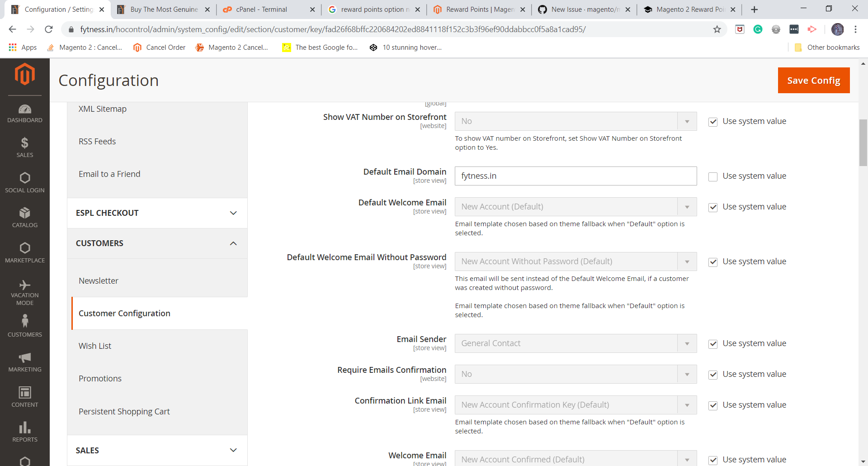Open the Vacation Mode sidebar item
Viewport: 868px width, 466px height.
tap(25, 291)
